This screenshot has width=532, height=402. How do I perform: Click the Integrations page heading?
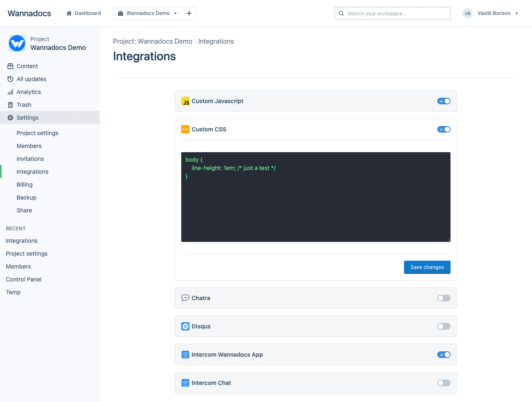pos(145,56)
